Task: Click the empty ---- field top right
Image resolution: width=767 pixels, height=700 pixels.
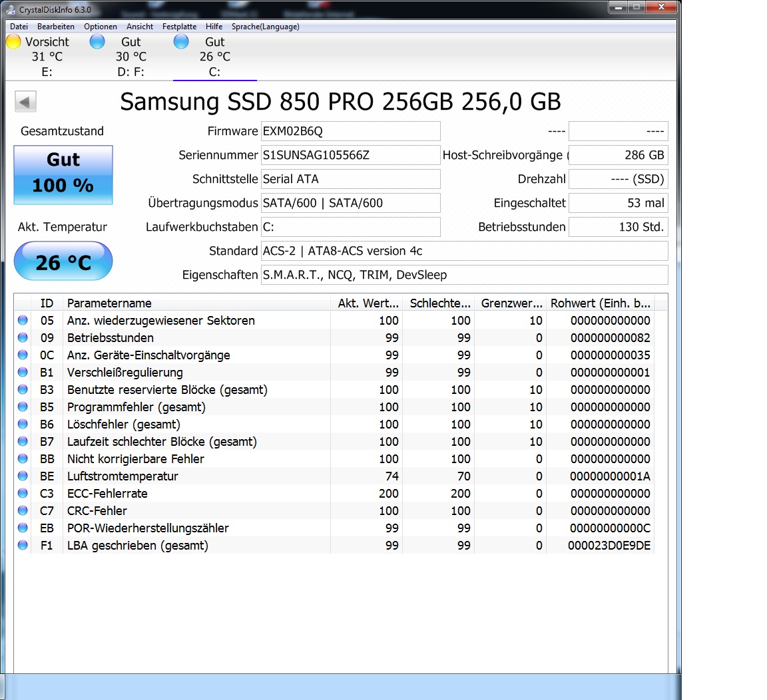Action: click(619, 131)
